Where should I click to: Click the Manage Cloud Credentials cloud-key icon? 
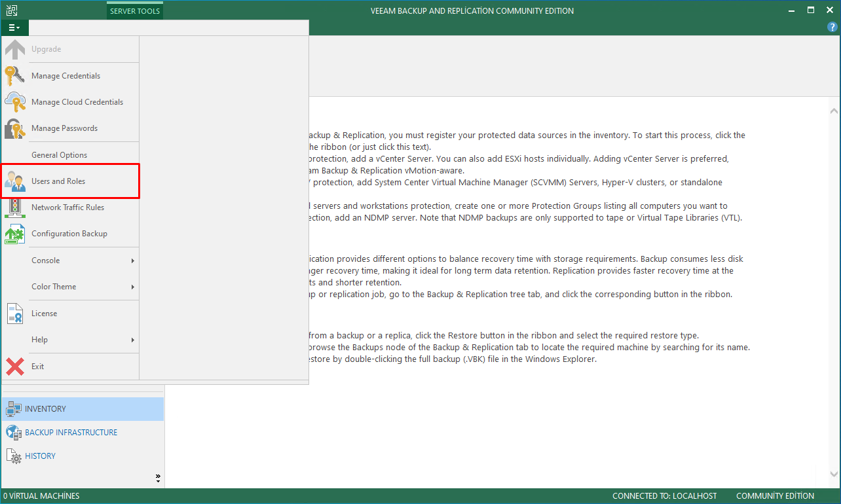pyautogui.click(x=15, y=102)
